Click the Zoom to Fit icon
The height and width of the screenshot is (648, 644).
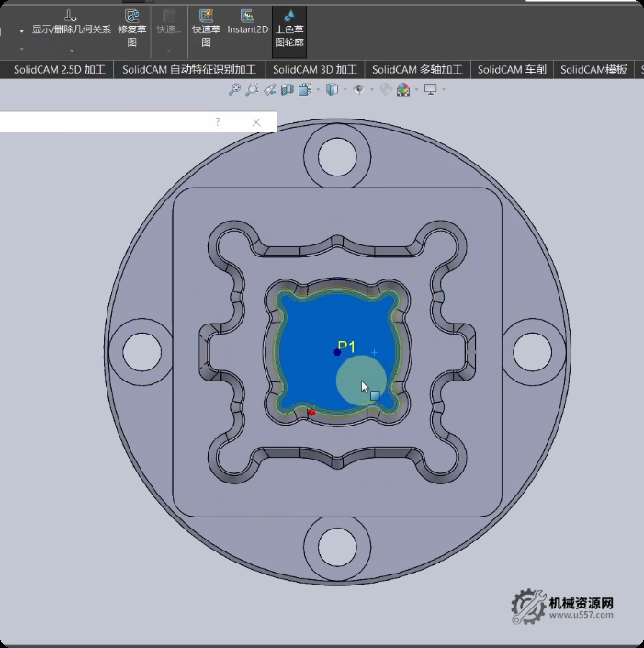click(234, 89)
